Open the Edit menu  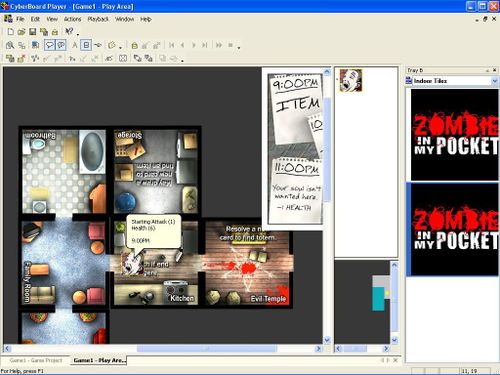pyautogui.click(x=35, y=19)
